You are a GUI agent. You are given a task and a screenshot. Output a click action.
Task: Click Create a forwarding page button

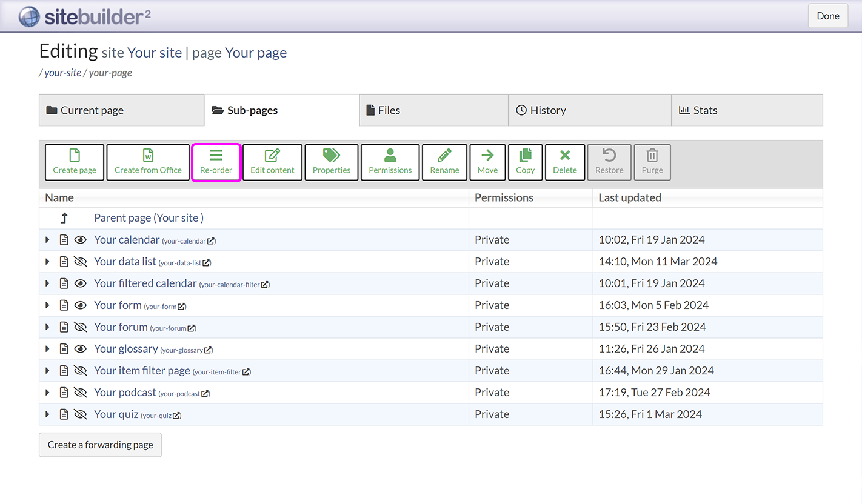pyautogui.click(x=100, y=445)
